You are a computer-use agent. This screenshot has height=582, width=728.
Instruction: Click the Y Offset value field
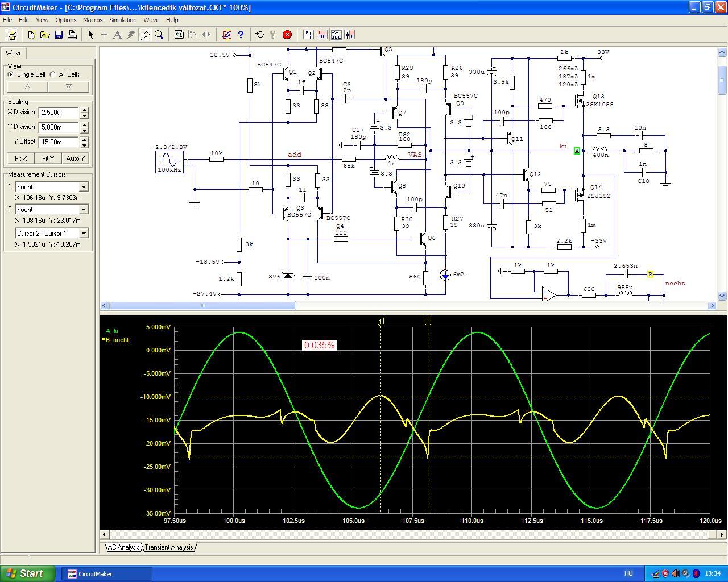point(59,142)
